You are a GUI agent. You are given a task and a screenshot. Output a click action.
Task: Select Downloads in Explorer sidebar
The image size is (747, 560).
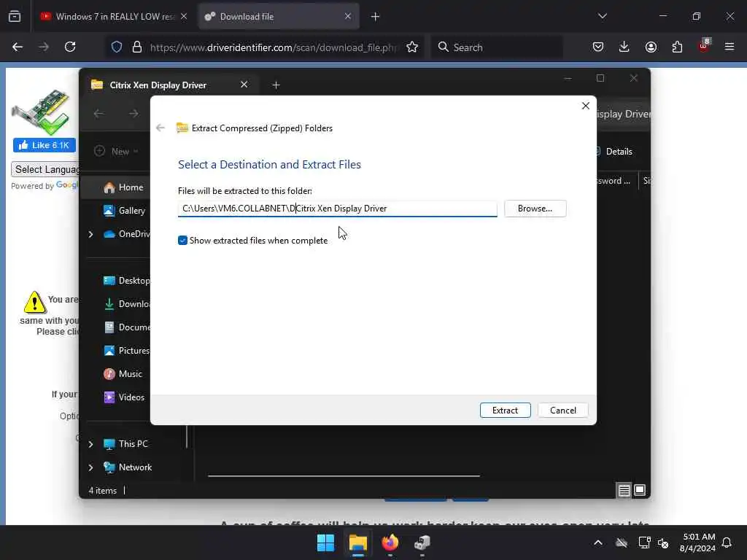pos(127,304)
